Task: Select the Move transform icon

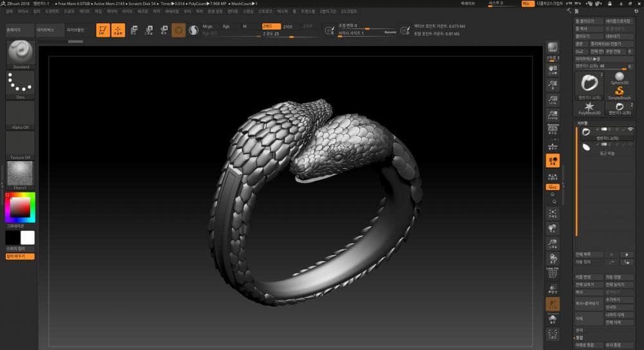Action: click(134, 30)
